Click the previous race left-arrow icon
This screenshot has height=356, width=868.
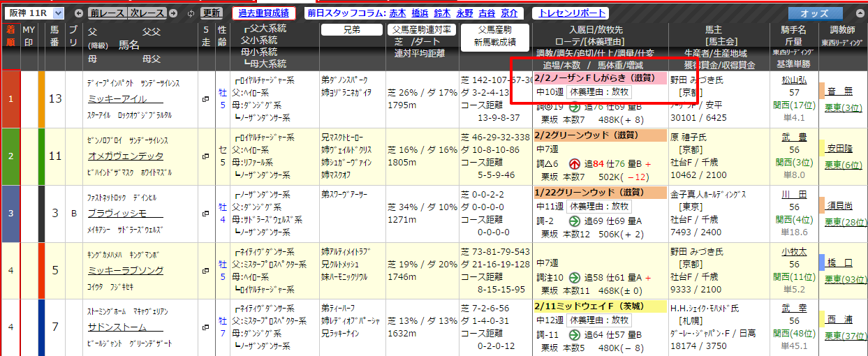pyautogui.click(x=79, y=13)
